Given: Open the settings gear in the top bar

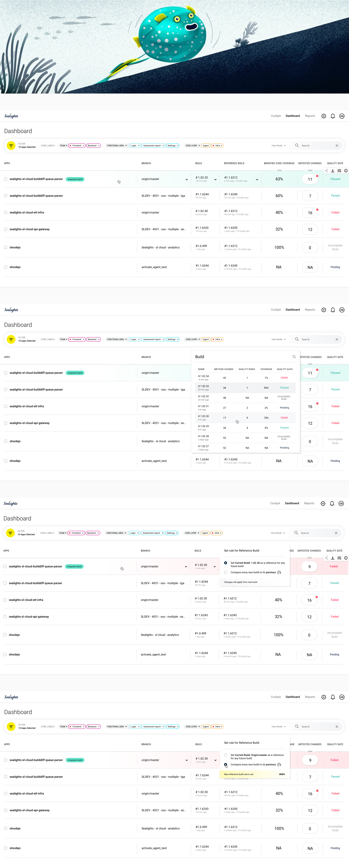Looking at the screenshot, I should [x=323, y=116].
